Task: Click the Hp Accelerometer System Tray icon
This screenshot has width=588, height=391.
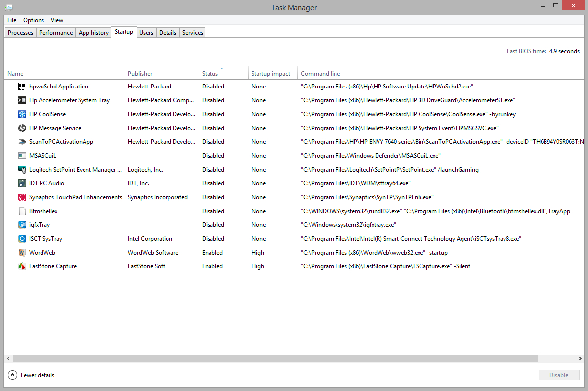Action: click(22, 100)
